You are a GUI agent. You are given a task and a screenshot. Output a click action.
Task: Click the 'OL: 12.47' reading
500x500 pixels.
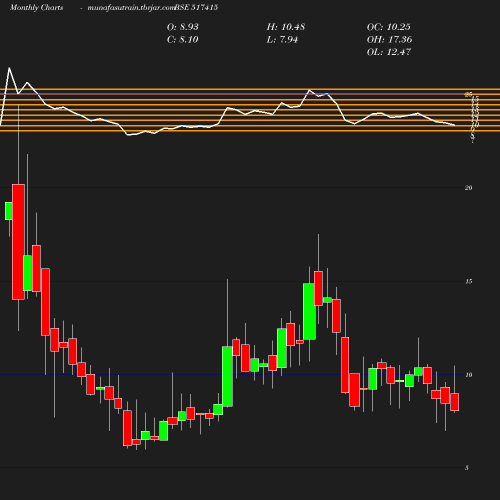[x=389, y=52]
